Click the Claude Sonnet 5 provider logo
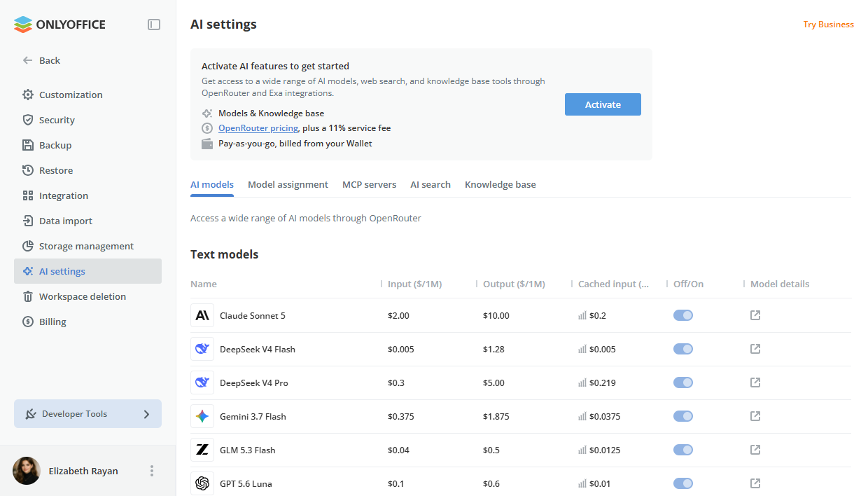This screenshot has width=868, height=496. pos(202,315)
